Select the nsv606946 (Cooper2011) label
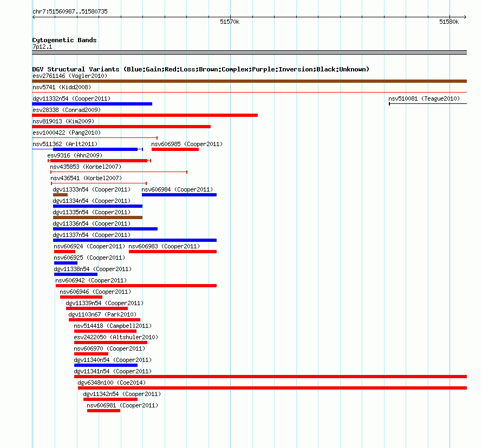The image size is (482, 448). click(x=95, y=292)
